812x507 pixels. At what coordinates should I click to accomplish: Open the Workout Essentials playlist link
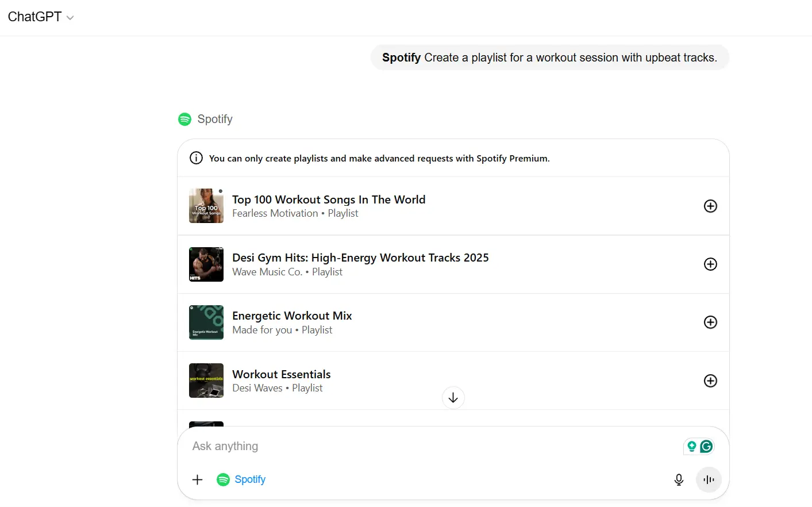(281, 374)
